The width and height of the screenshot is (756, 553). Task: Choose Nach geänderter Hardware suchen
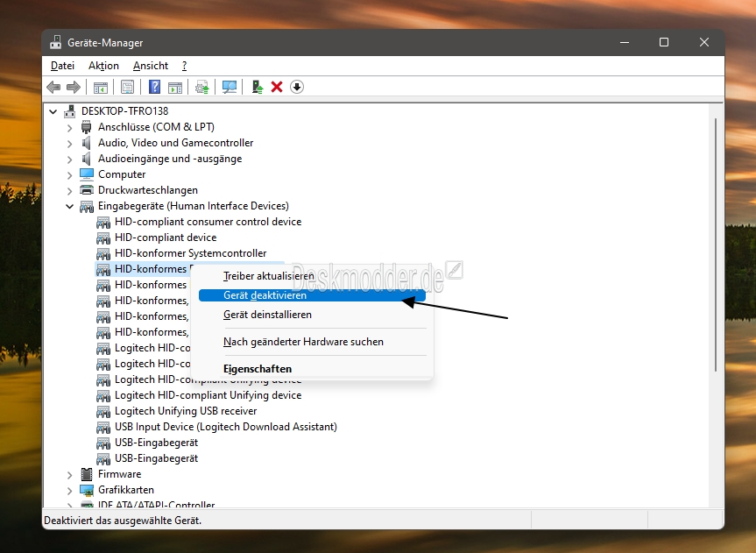pyautogui.click(x=313, y=342)
